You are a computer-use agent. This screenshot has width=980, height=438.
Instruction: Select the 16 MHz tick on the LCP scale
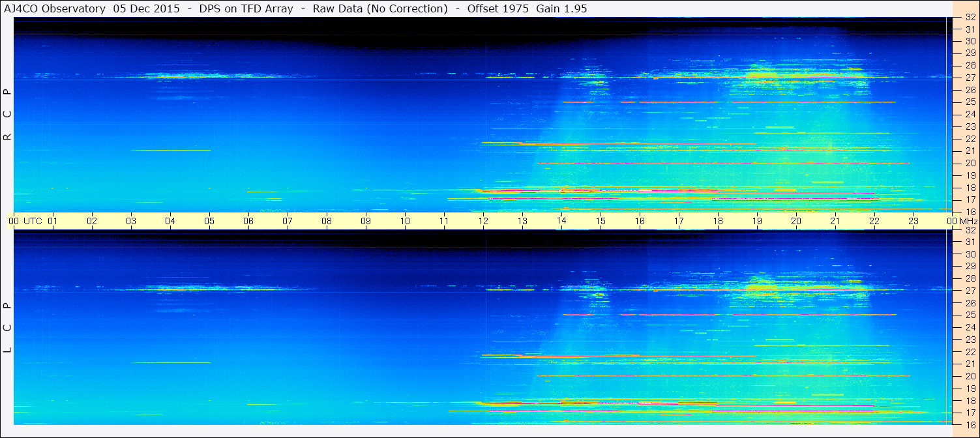pos(970,424)
